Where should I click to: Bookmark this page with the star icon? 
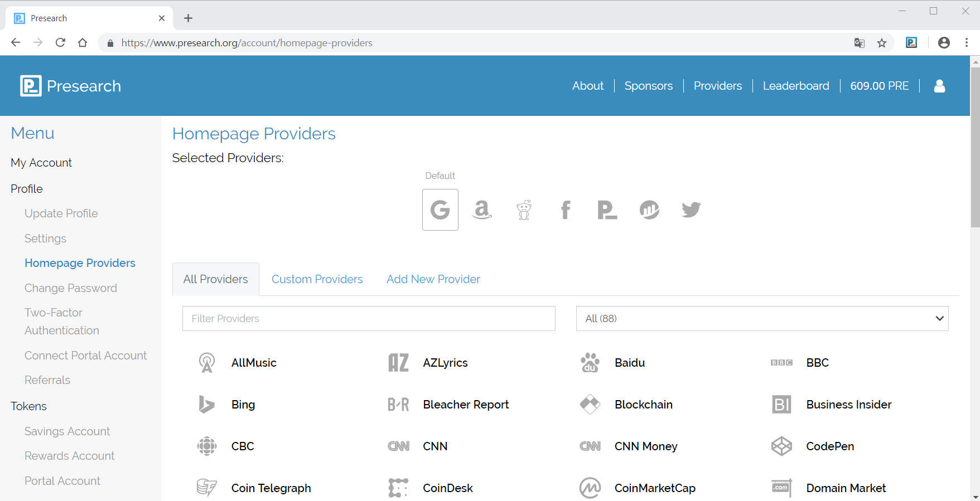[882, 43]
